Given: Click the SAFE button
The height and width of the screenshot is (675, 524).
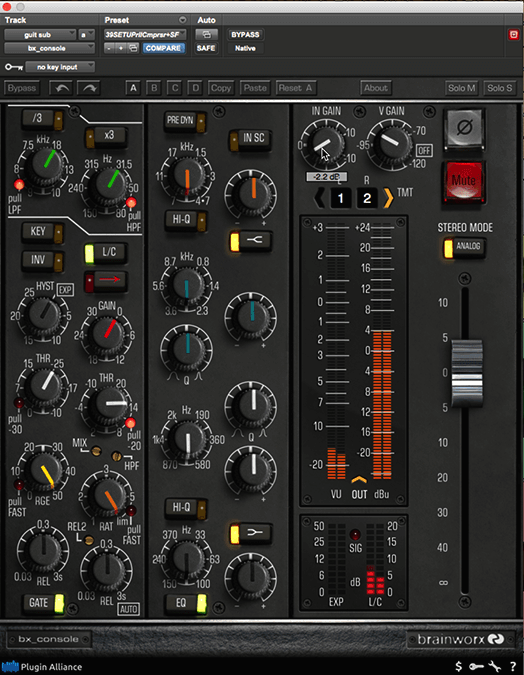Looking at the screenshot, I should [206, 48].
